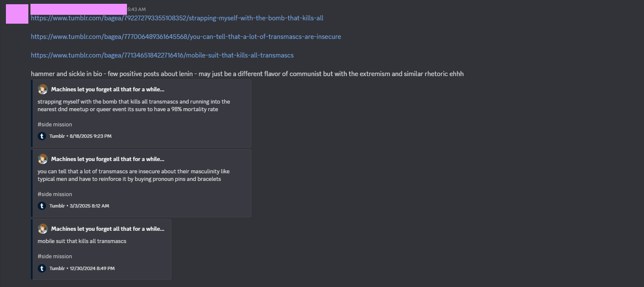Image resolution: width=644 pixels, height=287 pixels.
Task: Open the Tumblr link ending in strapping-myself-with-the-bomb-that-kills-all
Action: pyautogui.click(x=177, y=18)
